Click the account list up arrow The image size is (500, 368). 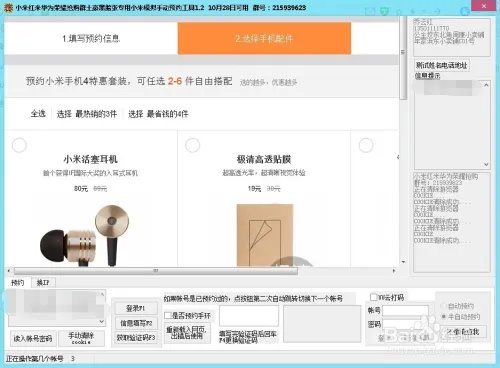102,294
